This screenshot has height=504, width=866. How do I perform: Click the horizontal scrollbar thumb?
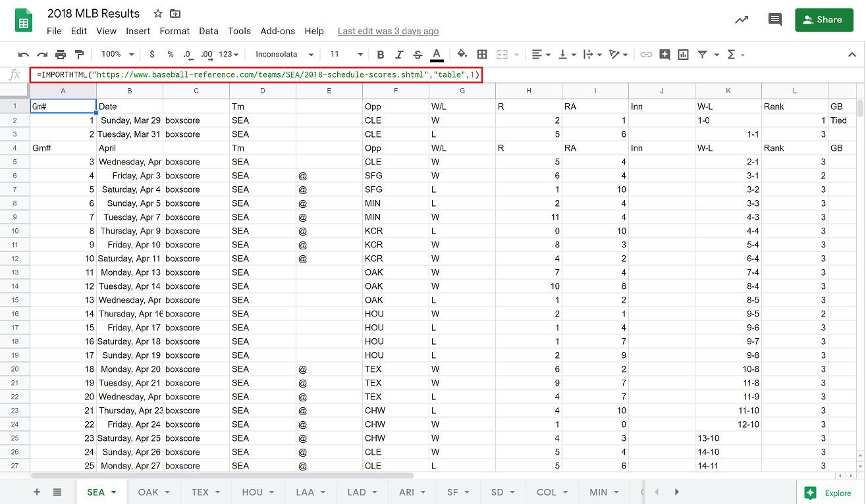click(222, 475)
